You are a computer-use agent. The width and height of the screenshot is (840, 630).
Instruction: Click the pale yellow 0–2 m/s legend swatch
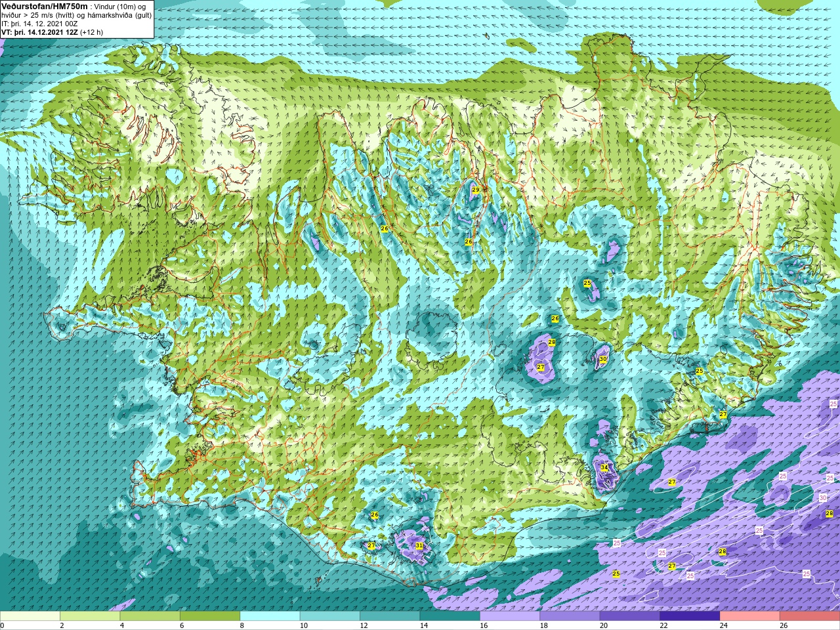30,616
